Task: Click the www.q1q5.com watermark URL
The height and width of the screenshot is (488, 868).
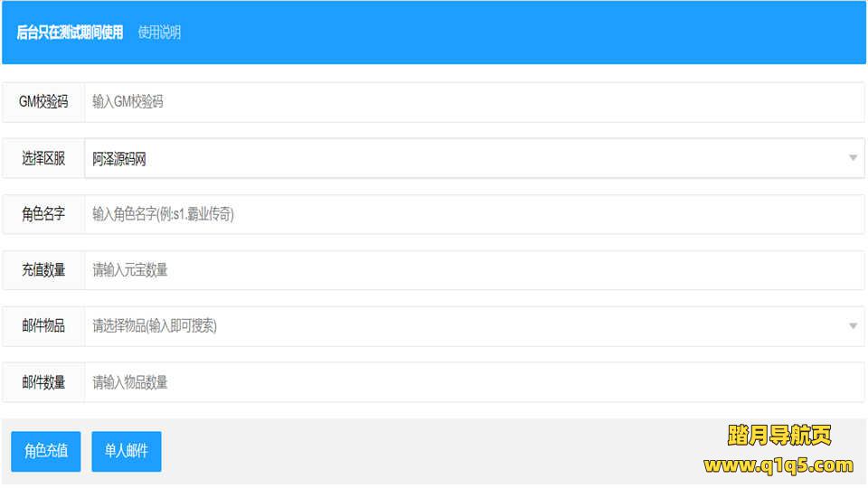Action: point(778,466)
